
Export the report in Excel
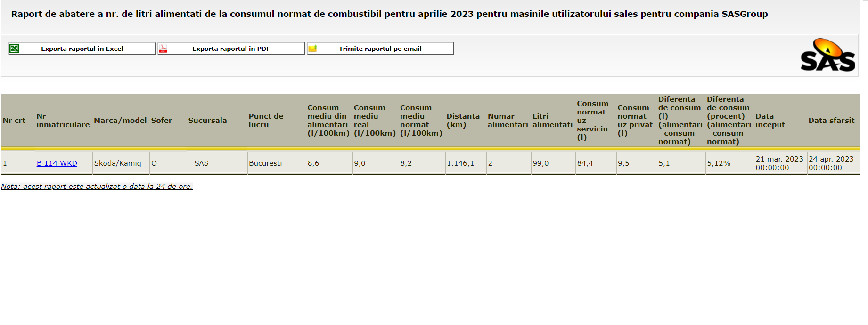[x=82, y=49]
